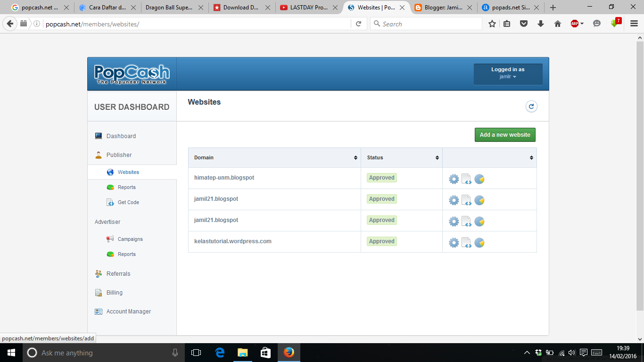Open Firefox downloads arrow icon

541,24
